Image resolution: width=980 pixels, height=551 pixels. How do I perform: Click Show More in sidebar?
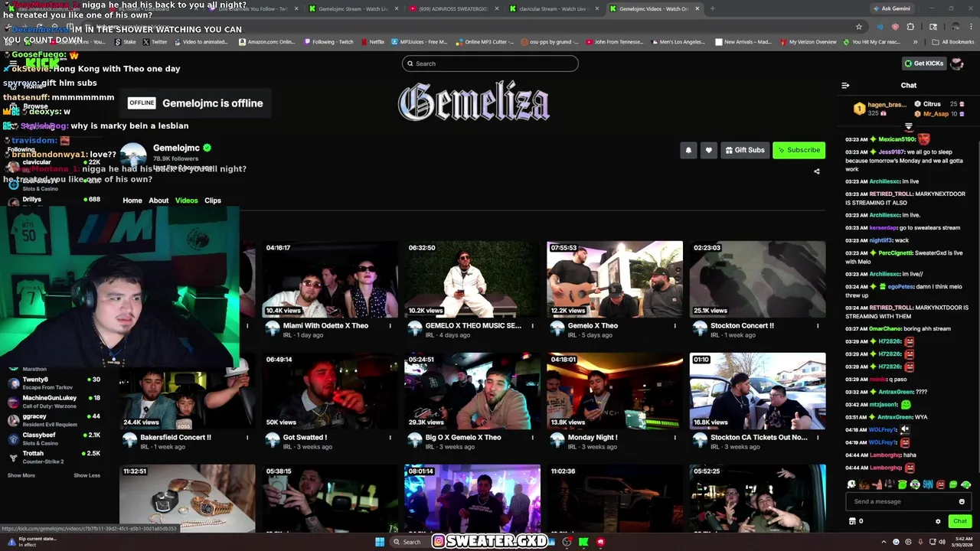pos(21,475)
